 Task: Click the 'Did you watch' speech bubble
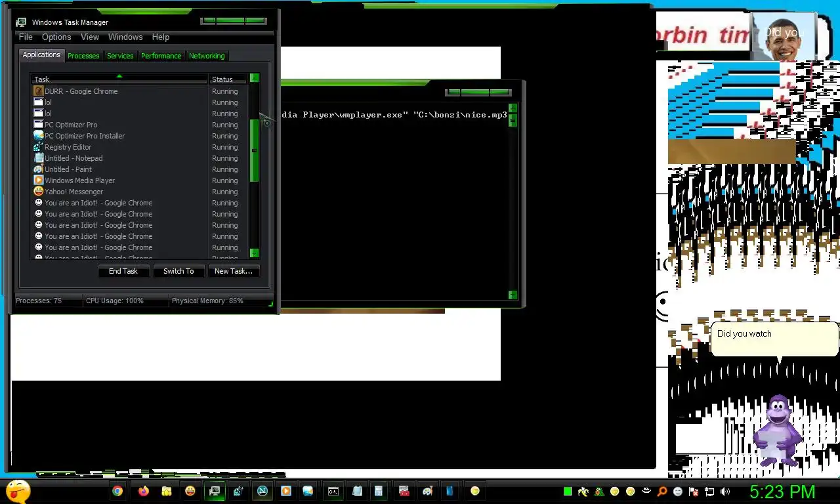click(774, 339)
